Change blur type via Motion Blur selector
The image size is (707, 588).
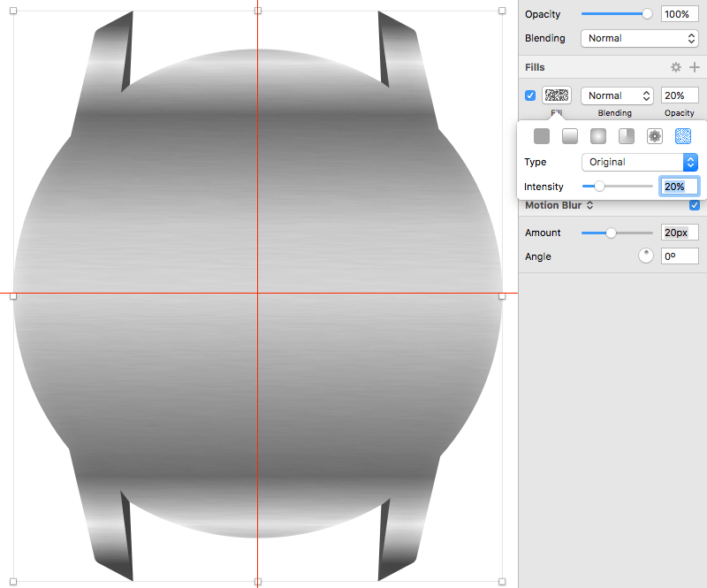click(559, 205)
